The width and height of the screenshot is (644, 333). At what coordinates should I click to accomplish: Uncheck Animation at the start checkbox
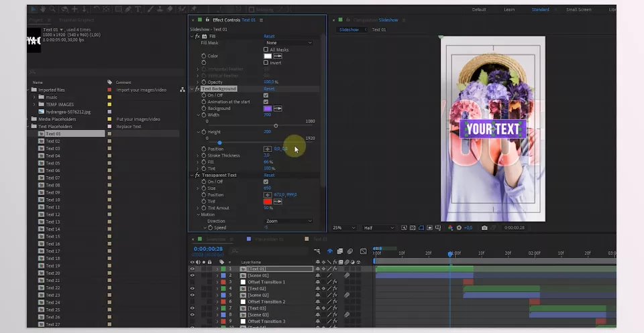pos(266,102)
